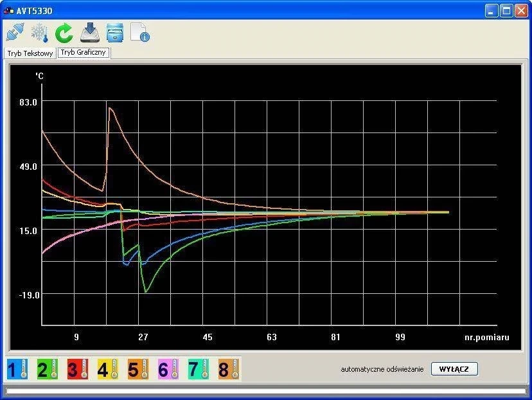Toggle blue sensor 1 thermometer
This screenshot has width=532, height=400.
[17, 369]
